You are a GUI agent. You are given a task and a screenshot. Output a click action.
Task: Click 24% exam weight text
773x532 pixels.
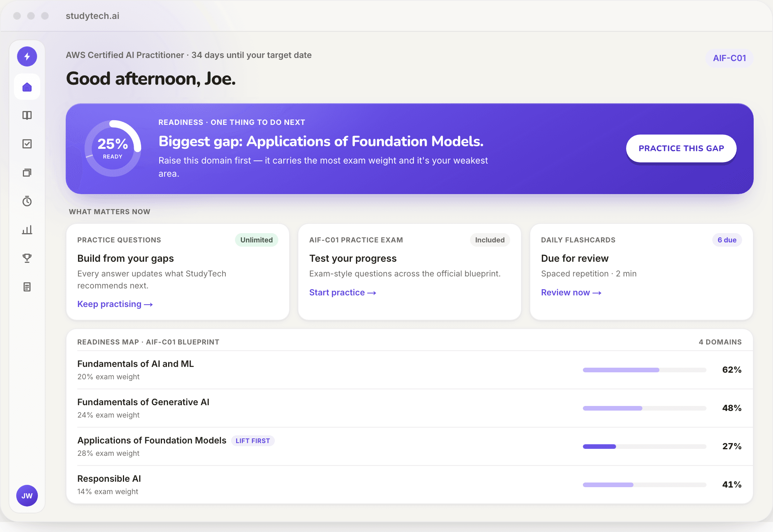(x=108, y=415)
